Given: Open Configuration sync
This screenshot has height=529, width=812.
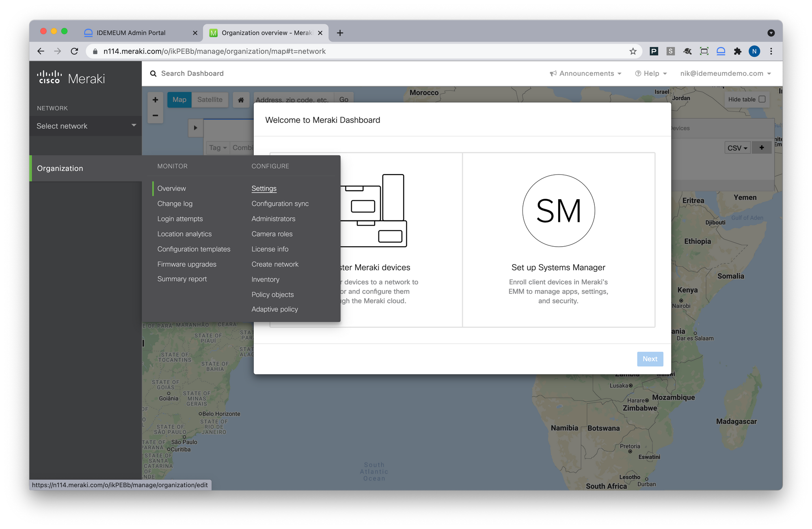Looking at the screenshot, I should [280, 204].
